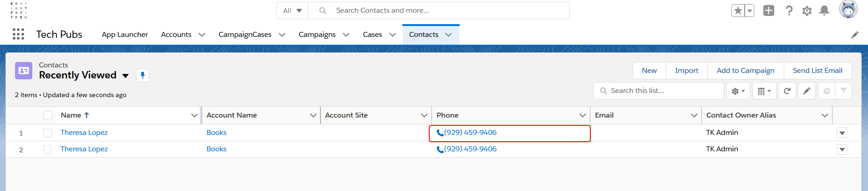
Task: Open the Recently Viewed list view picker
Action: [126, 76]
